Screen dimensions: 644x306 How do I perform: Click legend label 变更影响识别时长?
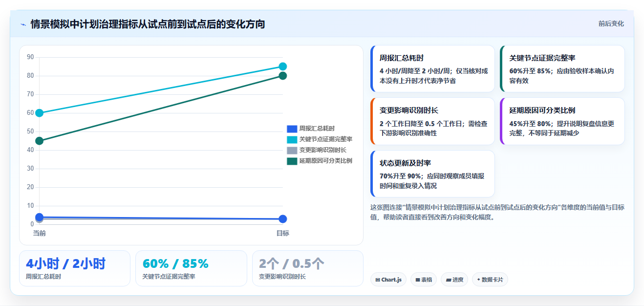click(322, 150)
